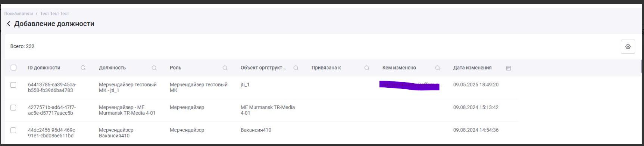This screenshot has width=644, height=146.
Task: Search the Привязана к column
Action: click(367, 68)
